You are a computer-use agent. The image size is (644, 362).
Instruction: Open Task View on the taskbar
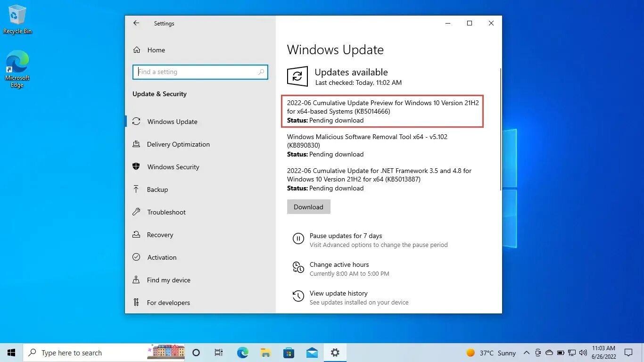point(219,353)
